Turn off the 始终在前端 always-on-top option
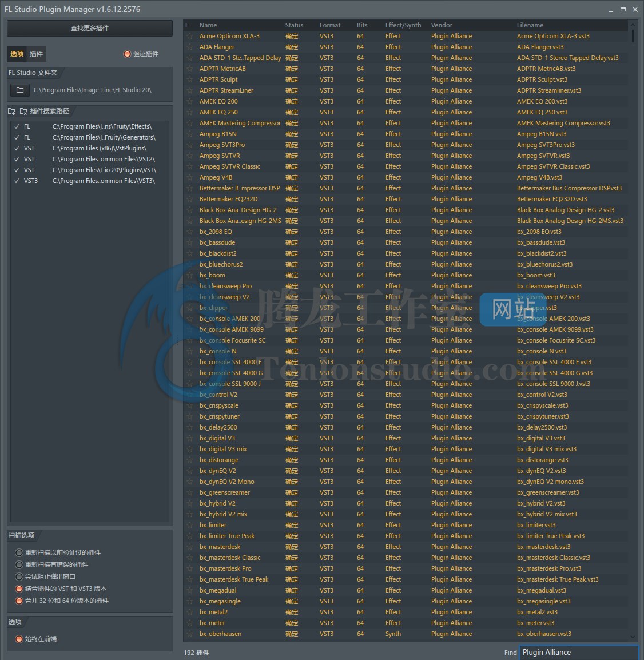 [19, 639]
